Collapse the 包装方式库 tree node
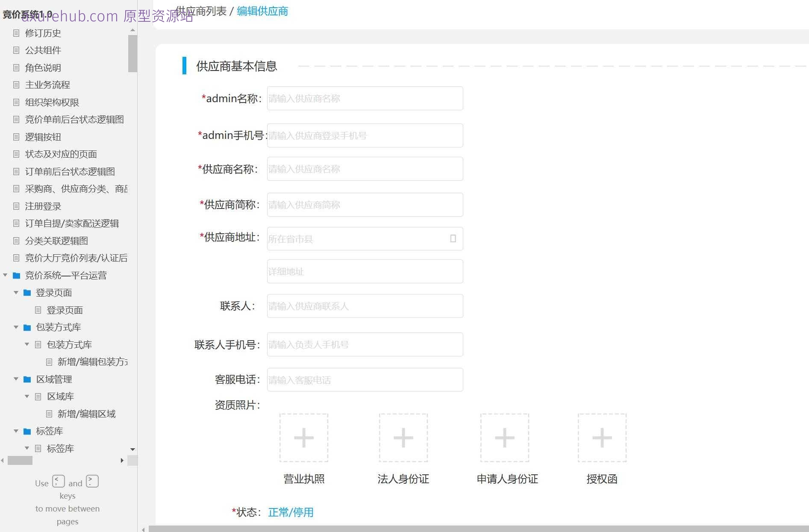This screenshot has height=532, width=809. tap(17, 327)
